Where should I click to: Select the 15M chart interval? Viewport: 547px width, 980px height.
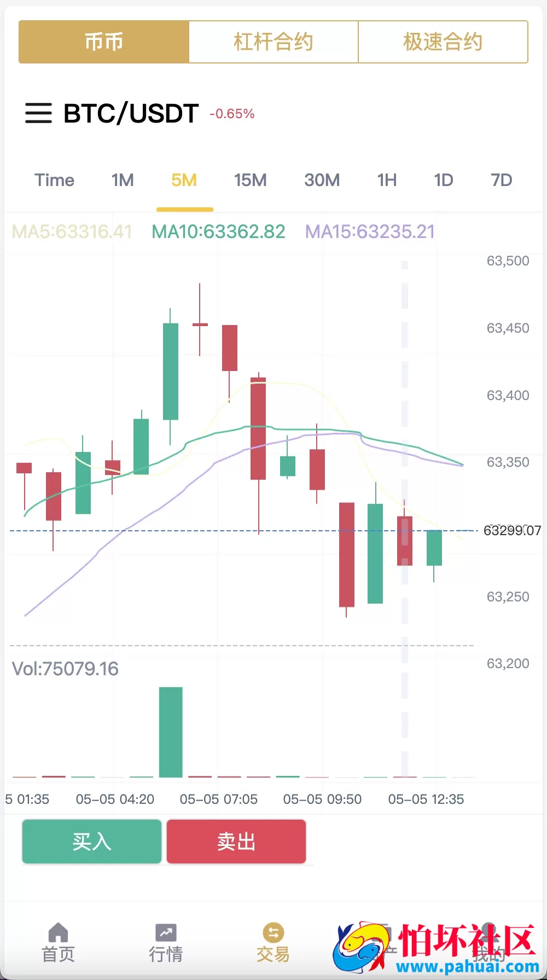point(250,180)
